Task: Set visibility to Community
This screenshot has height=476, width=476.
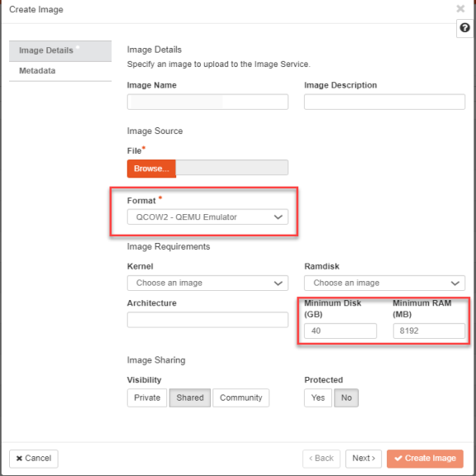Action: point(240,397)
